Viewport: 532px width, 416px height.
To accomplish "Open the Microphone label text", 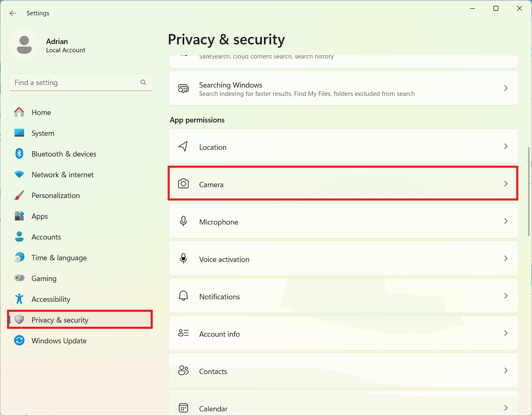I will (x=219, y=222).
